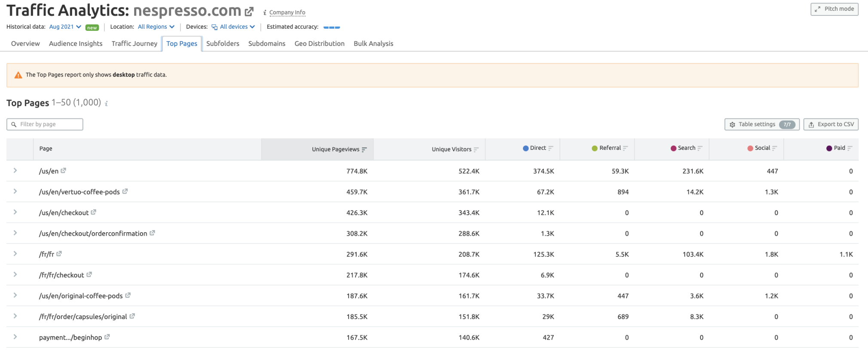This screenshot has height=352, width=868.
Task: Open /us/en page external link icon
Action: pos(63,170)
